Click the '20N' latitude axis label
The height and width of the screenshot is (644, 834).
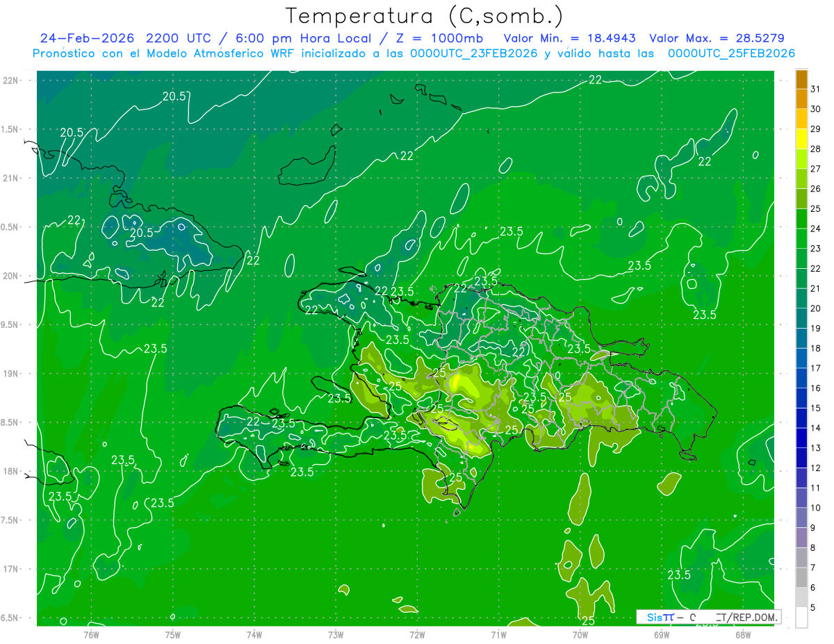(10, 276)
